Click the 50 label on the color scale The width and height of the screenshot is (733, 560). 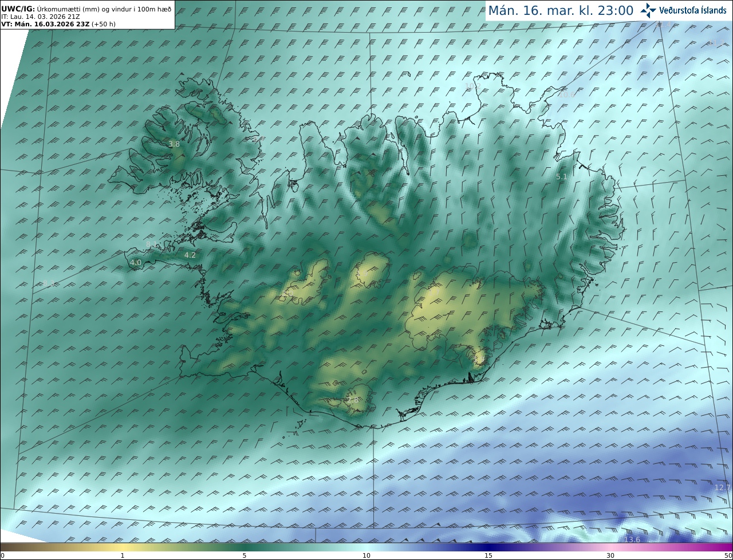(728, 555)
